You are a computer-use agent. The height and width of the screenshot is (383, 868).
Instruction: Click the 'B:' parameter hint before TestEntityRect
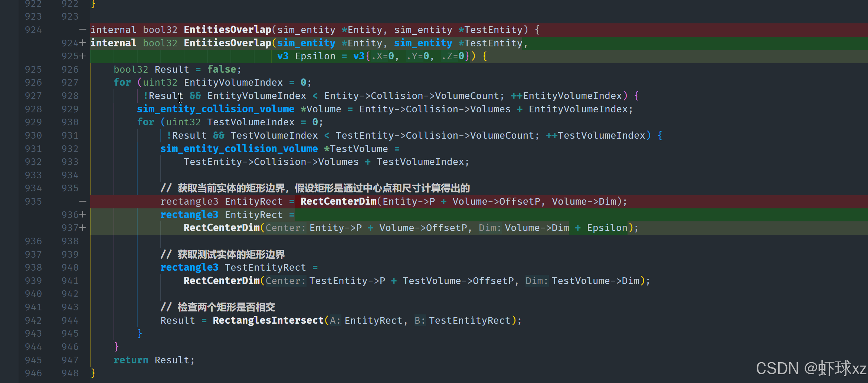(x=420, y=320)
